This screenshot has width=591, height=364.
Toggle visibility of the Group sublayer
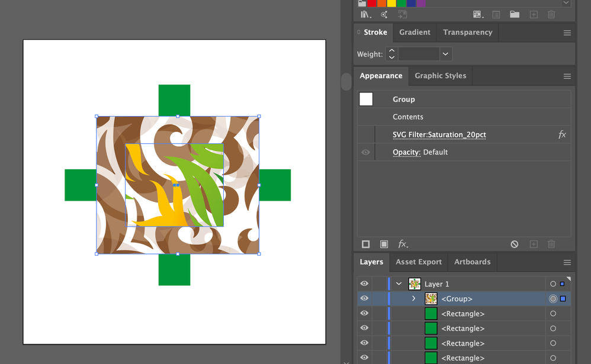coord(364,299)
